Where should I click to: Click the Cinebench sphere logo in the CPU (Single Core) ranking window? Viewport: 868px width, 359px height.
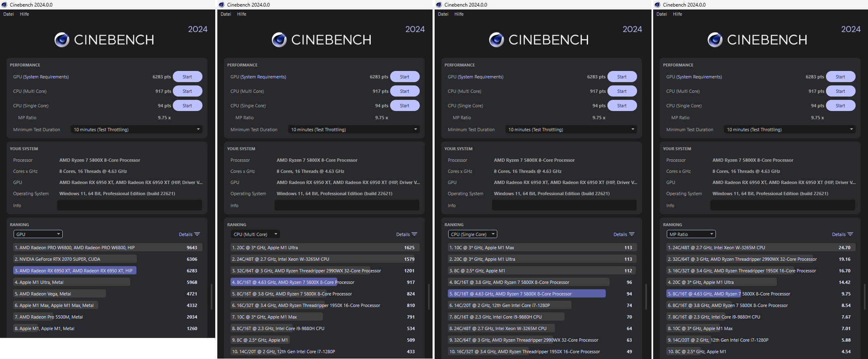click(496, 40)
